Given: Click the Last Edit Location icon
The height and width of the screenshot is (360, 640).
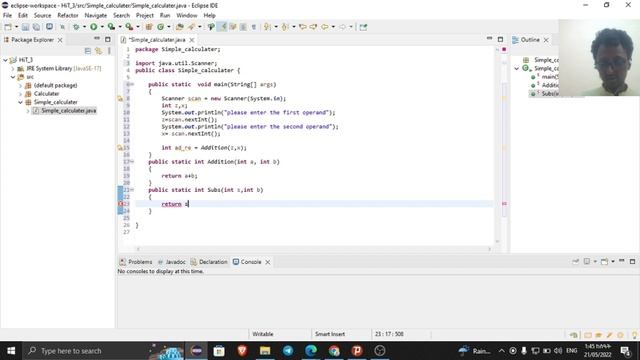Looking at the screenshot, I should pyautogui.click(x=302, y=27).
